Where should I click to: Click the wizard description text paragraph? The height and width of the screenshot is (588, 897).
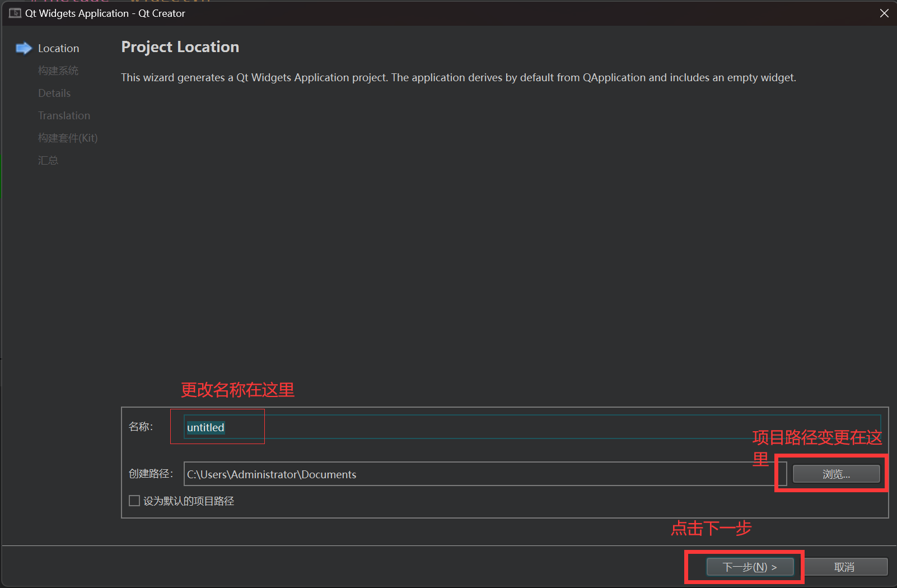click(458, 78)
